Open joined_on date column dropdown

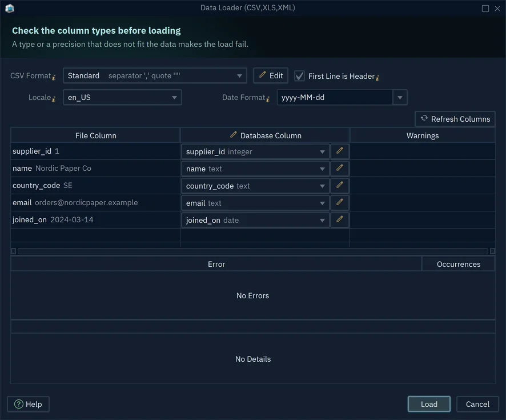tap(255, 220)
